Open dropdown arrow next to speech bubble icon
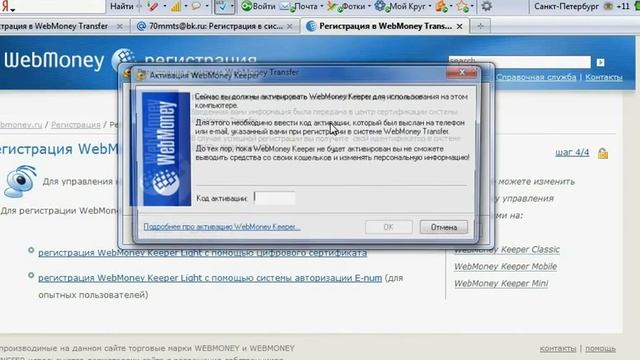 pyautogui.click(x=207, y=7)
